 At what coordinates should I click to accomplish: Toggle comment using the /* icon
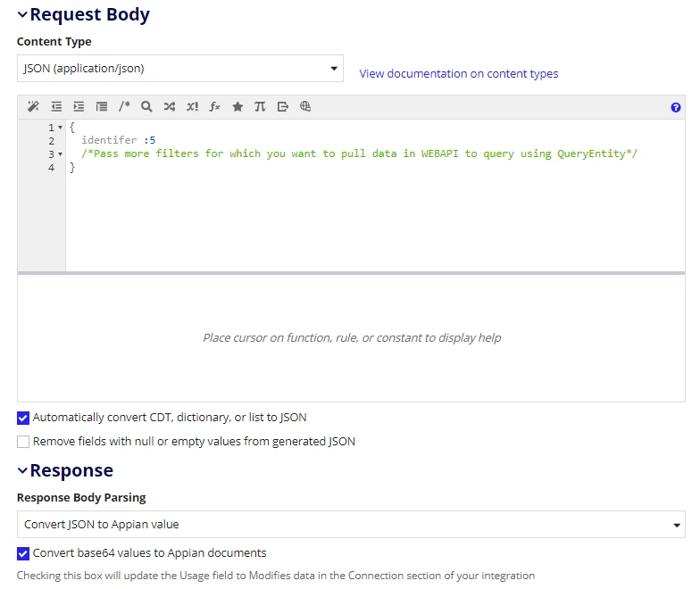point(124,107)
